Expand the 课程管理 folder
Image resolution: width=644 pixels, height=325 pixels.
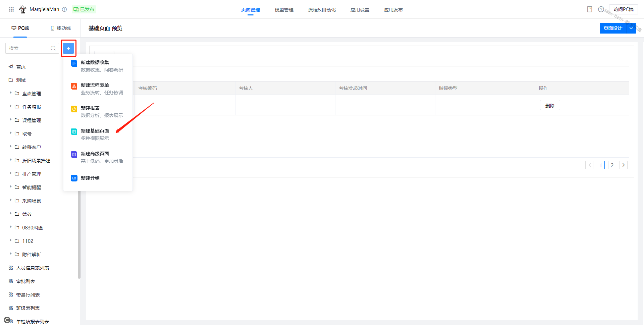10,119
